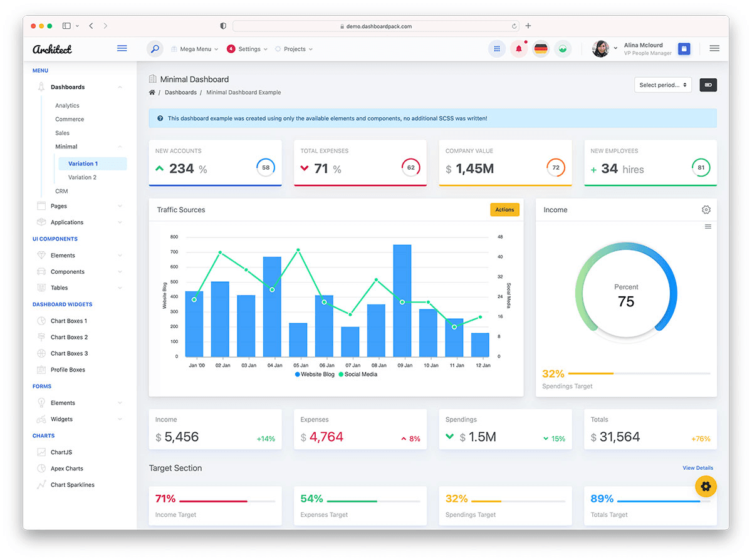The image size is (752, 560).
Task: Open the Mega Menu
Action: pos(194,48)
